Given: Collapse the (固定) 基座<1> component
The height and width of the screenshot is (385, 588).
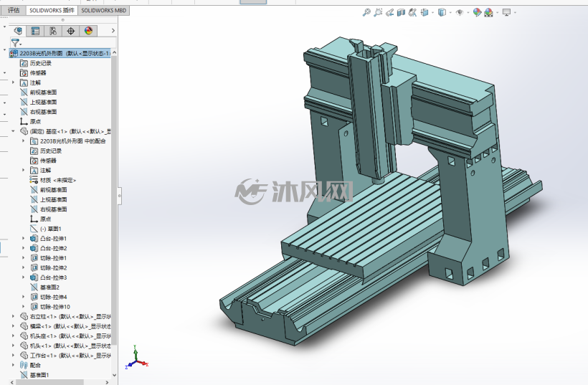Looking at the screenshot, I should (x=13, y=131).
